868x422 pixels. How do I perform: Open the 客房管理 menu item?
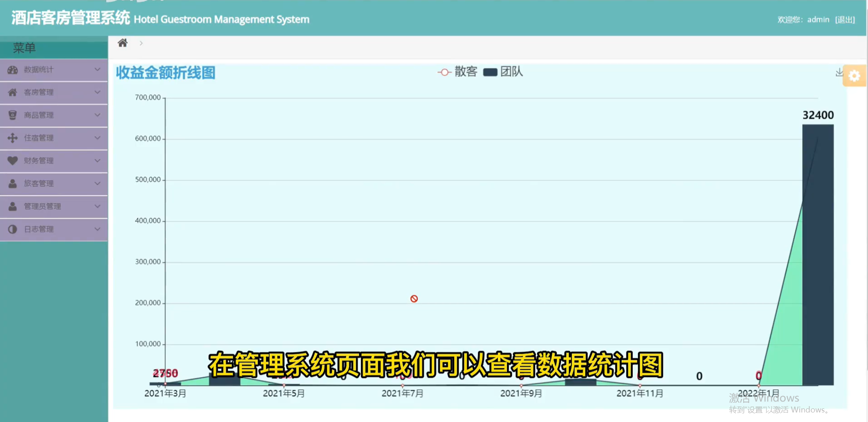(x=54, y=93)
